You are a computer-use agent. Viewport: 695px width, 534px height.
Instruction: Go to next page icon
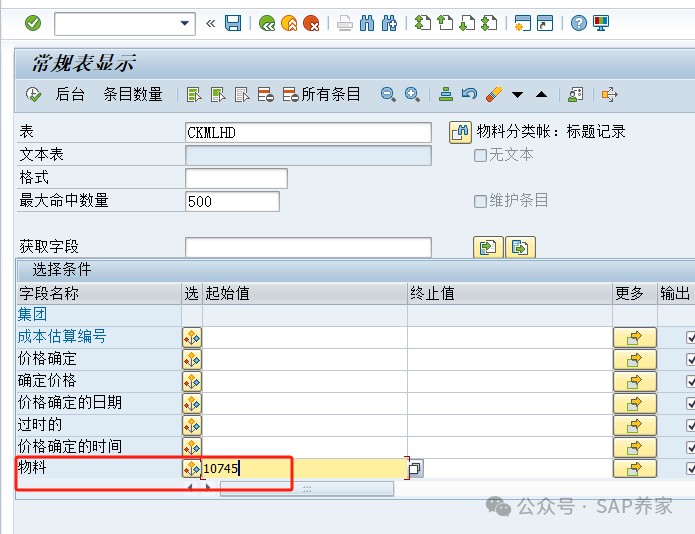pyautogui.click(x=467, y=23)
